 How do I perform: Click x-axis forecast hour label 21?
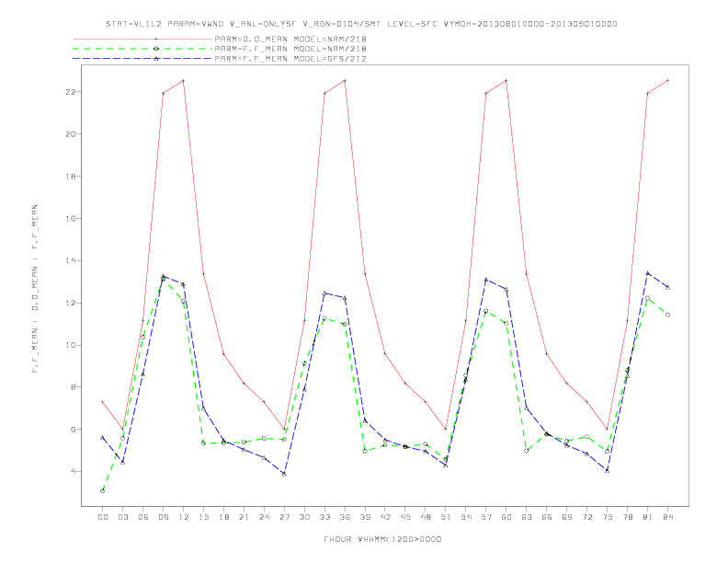click(x=244, y=517)
